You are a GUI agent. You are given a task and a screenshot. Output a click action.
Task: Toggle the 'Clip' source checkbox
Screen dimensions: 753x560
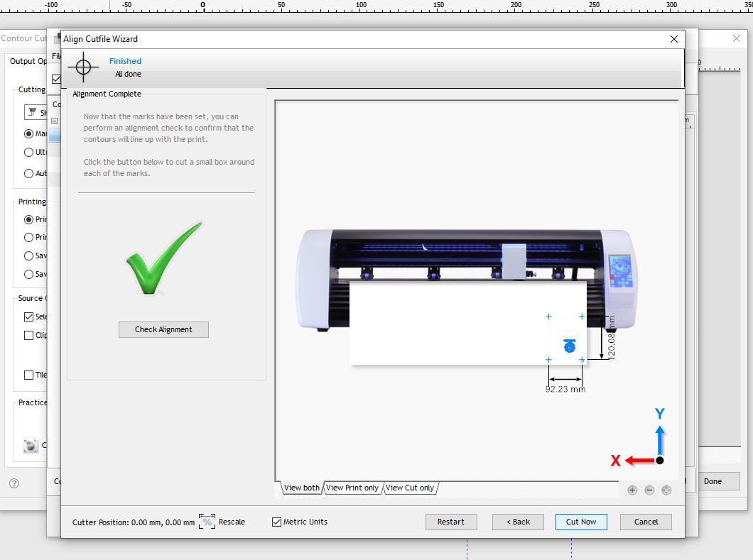click(29, 335)
